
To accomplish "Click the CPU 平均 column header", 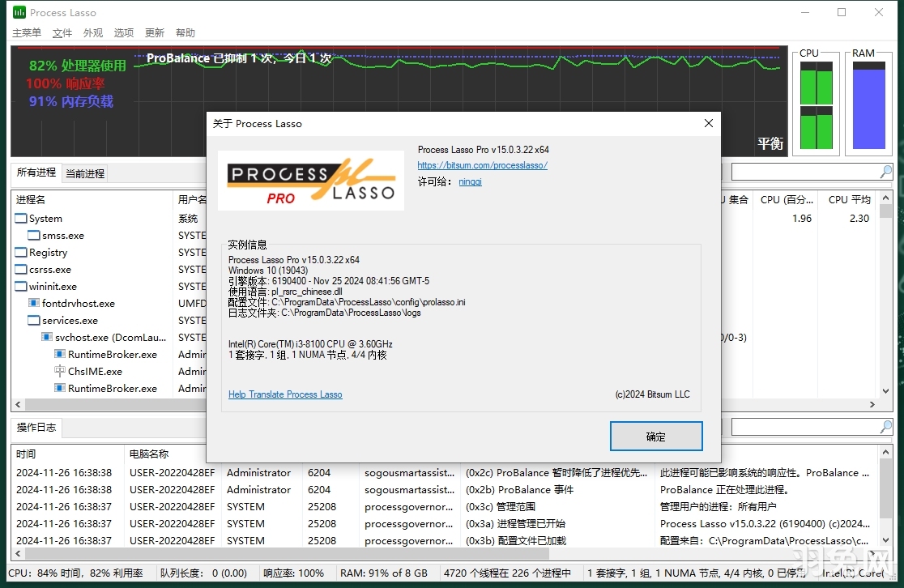I will pos(850,199).
